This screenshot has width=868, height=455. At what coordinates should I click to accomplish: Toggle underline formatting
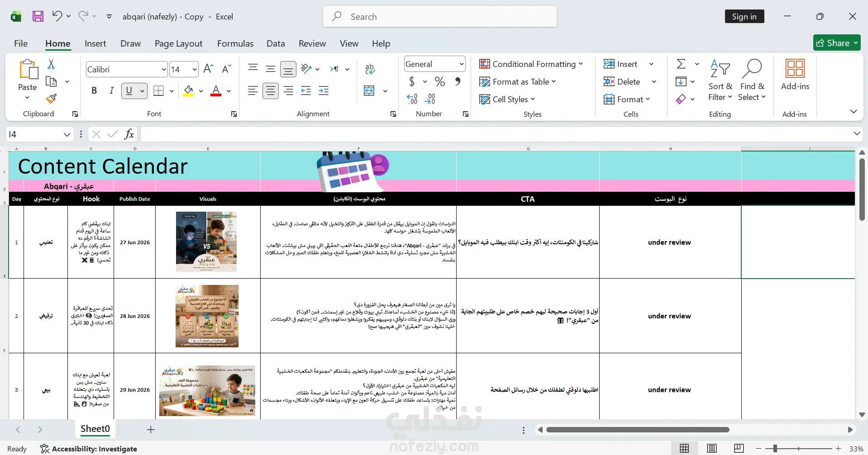tap(129, 90)
